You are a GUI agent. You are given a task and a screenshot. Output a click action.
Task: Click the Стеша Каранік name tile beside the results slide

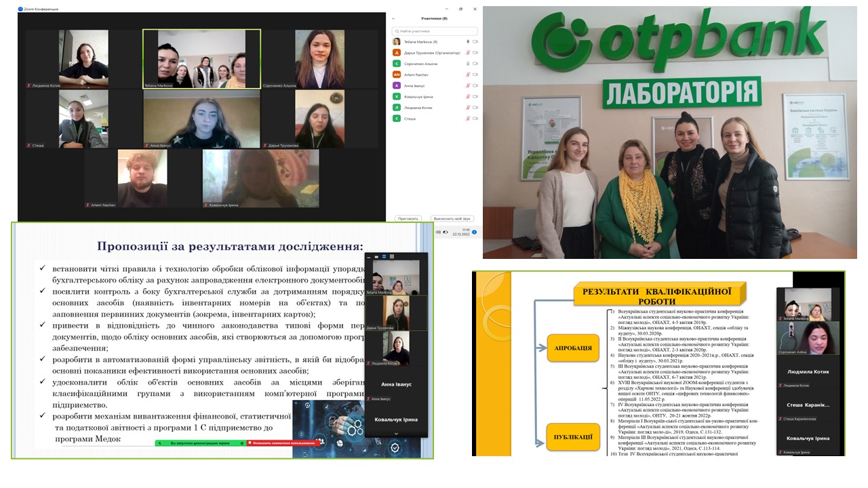[x=808, y=405]
